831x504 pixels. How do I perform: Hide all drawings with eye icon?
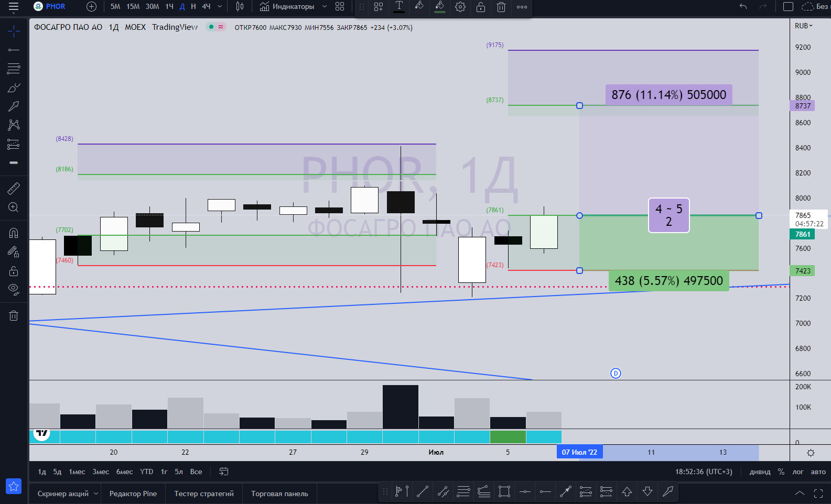(14, 290)
